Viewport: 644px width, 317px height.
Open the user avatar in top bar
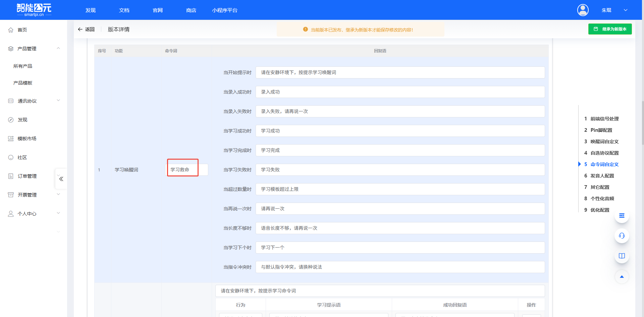(583, 10)
